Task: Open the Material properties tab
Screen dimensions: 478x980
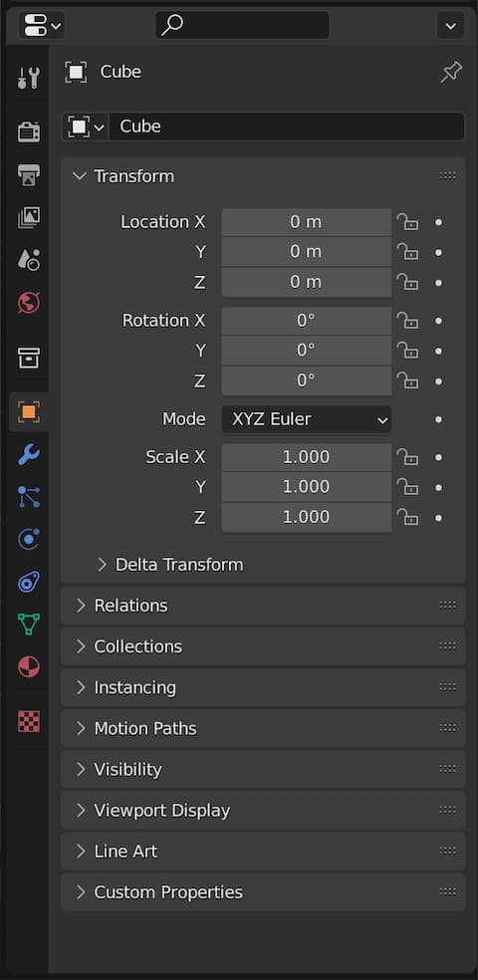Action: [29, 667]
